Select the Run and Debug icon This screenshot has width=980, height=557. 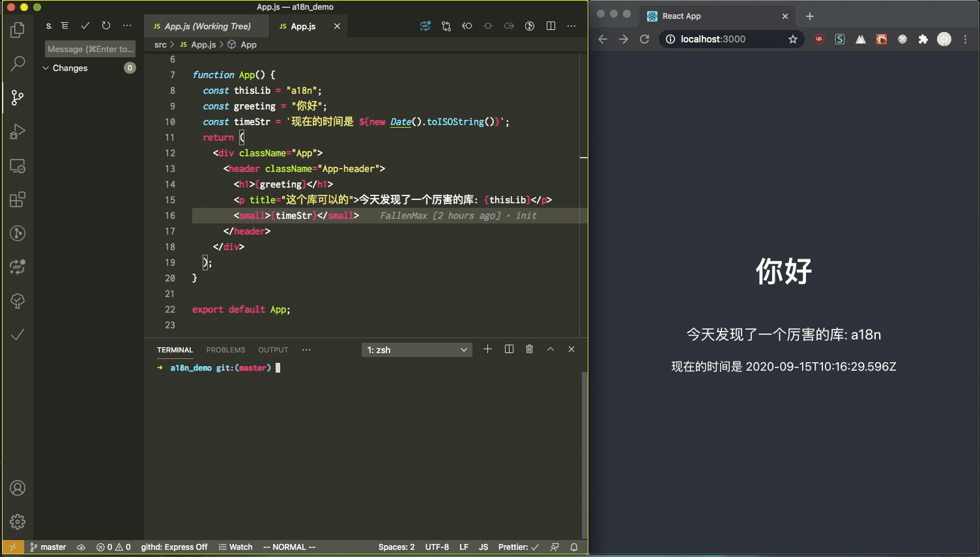17,132
